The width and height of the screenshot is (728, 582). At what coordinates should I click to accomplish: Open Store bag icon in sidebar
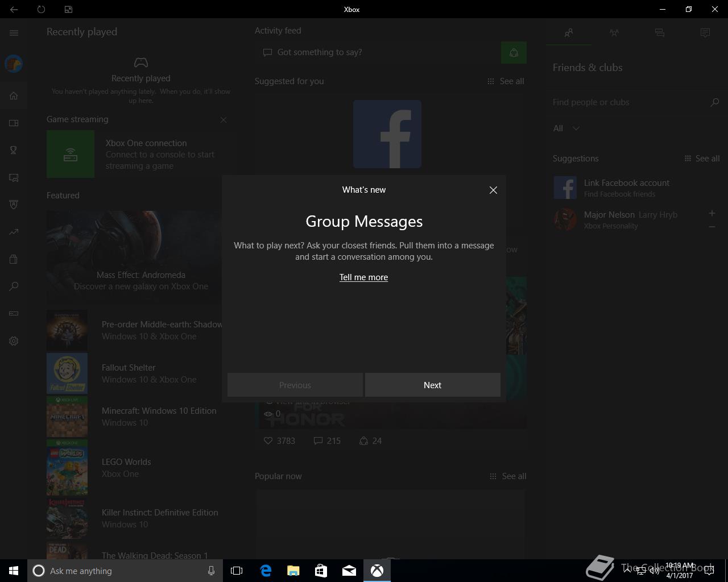(x=14, y=259)
